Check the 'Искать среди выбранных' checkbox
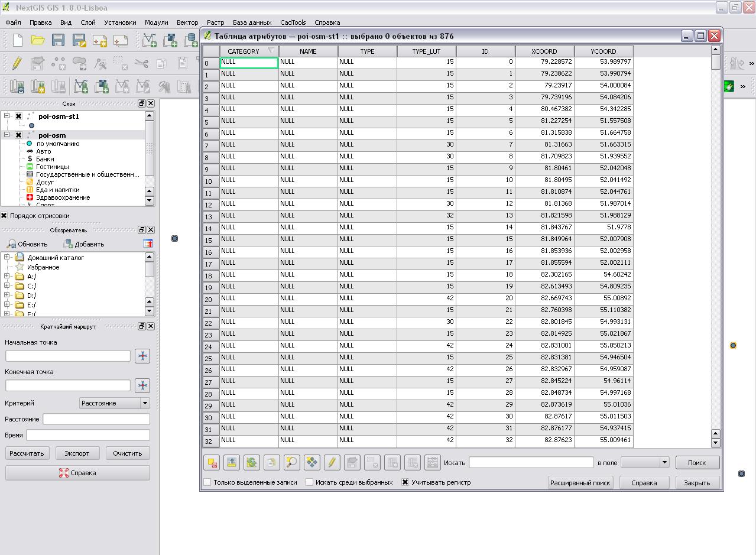This screenshot has height=555, width=756. point(309,482)
